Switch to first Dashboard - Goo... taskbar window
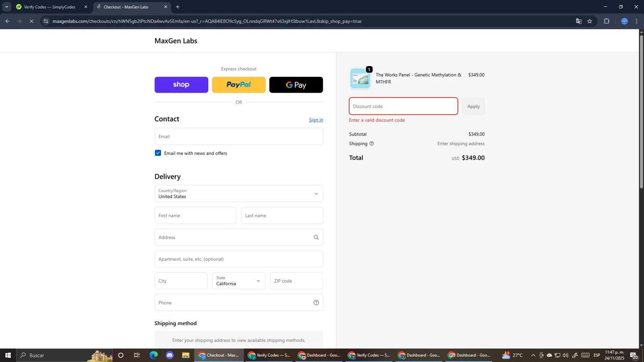Image resolution: width=644 pixels, height=362 pixels. (x=319, y=355)
